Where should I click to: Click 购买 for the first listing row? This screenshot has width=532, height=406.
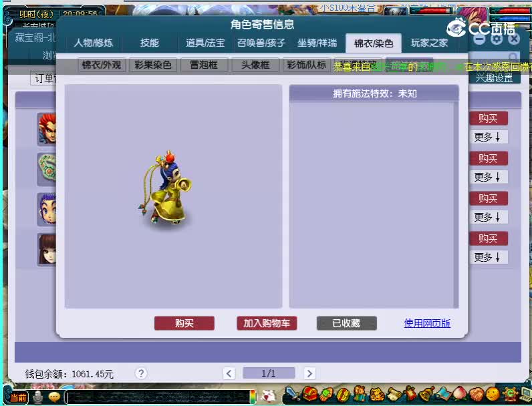click(x=489, y=118)
